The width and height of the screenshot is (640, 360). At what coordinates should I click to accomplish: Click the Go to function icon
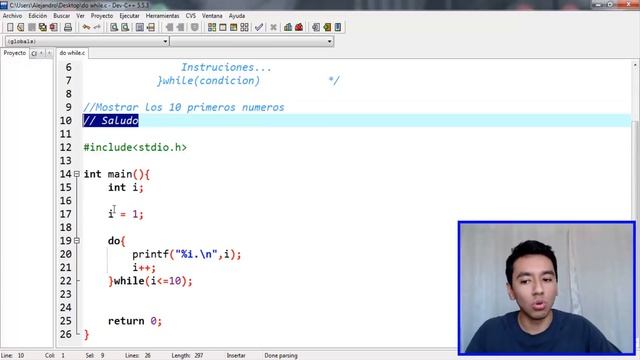tap(140, 27)
